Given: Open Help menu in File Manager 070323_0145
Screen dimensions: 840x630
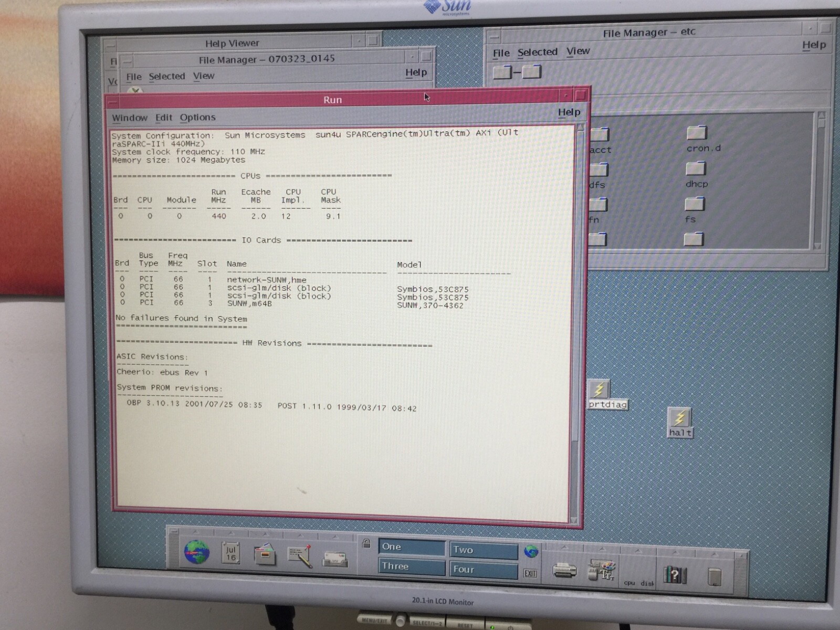Looking at the screenshot, I should point(416,72).
